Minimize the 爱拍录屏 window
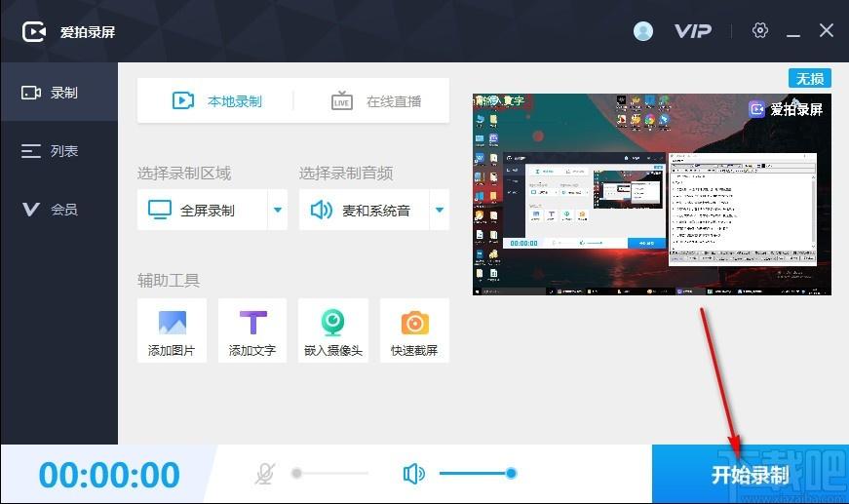Viewport: 849px width, 504px height. pos(793,35)
